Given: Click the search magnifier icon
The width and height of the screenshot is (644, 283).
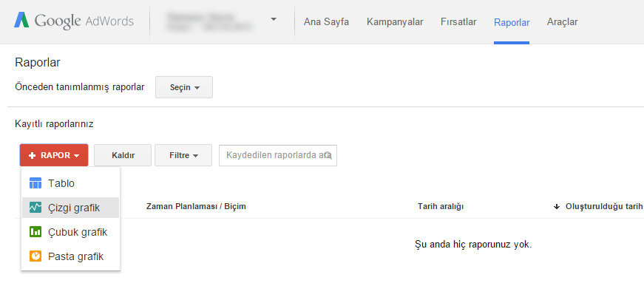Looking at the screenshot, I should pos(328,155).
